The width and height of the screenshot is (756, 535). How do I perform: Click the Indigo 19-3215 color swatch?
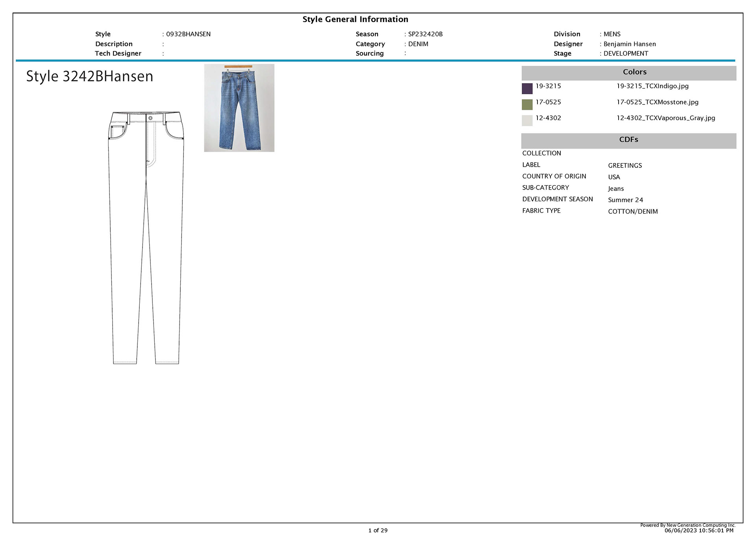click(527, 89)
